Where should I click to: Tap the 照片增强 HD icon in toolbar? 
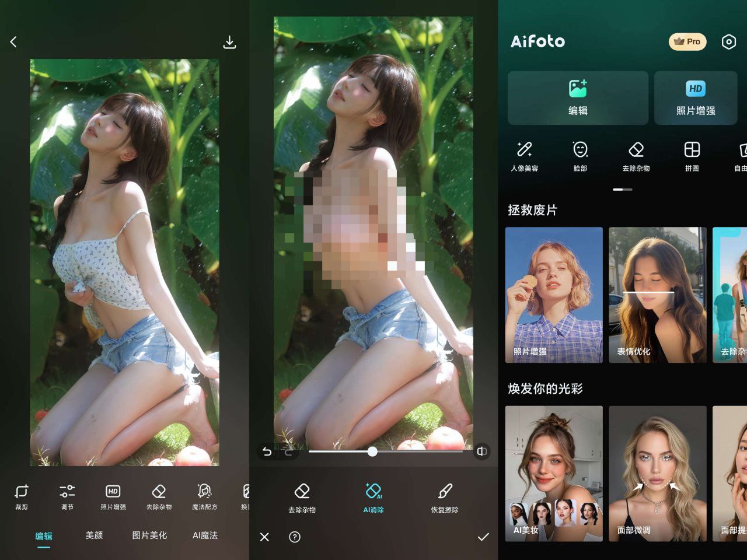(113, 496)
